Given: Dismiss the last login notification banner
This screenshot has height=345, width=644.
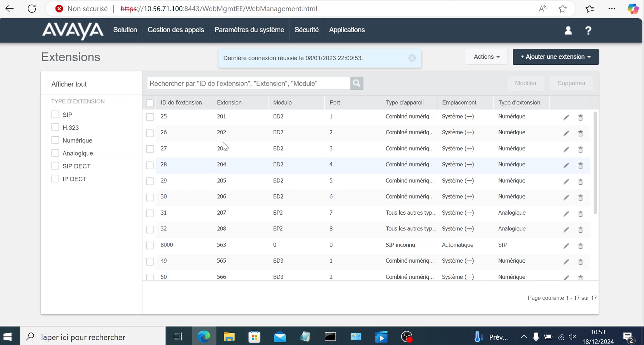Looking at the screenshot, I should point(412,58).
